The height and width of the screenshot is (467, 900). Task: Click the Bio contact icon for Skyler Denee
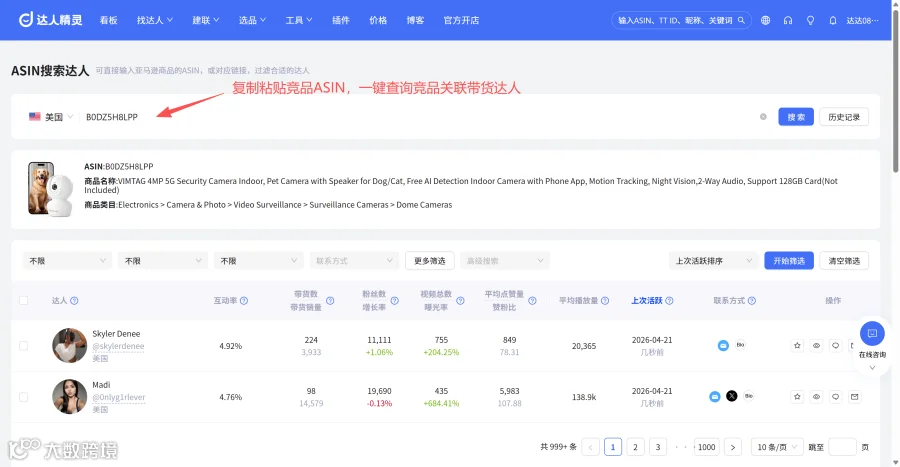pyautogui.click(x=740, y=345)
